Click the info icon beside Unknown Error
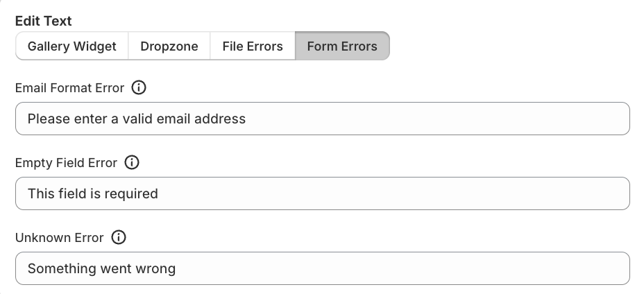 click(x=119, y=238)
